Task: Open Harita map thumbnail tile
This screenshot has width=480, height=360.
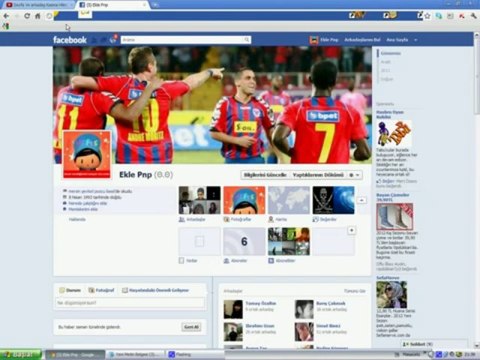Action: tap(289, 200)
